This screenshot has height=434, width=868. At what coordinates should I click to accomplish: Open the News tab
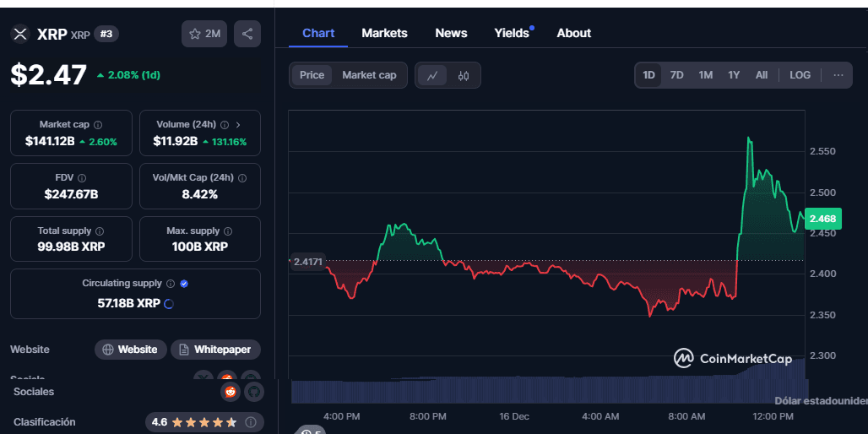point(451,33)
